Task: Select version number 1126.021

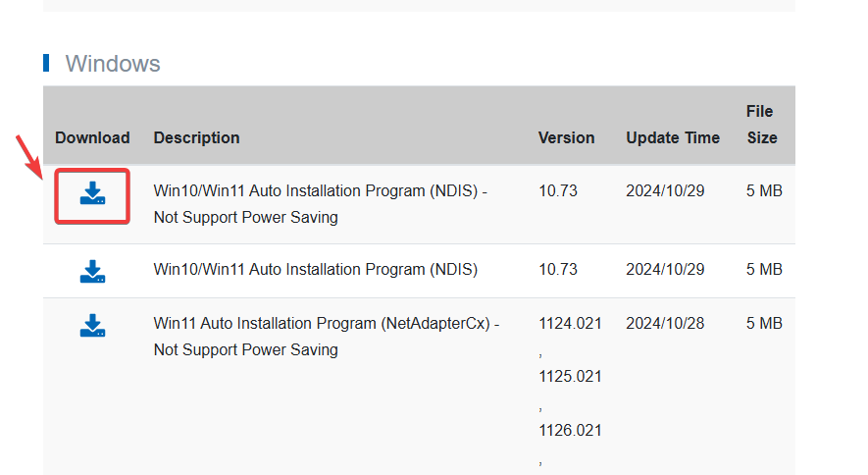Action: 570,431
